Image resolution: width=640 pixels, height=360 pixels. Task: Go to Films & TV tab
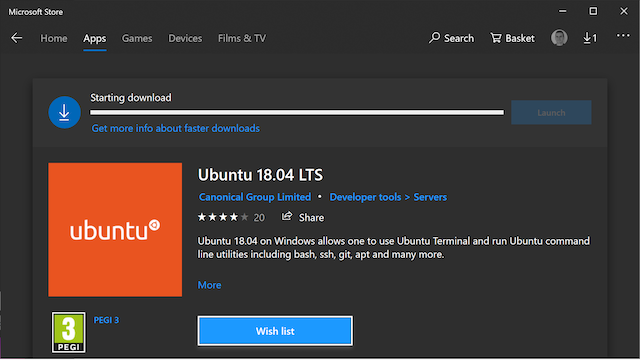click(242, 38)
